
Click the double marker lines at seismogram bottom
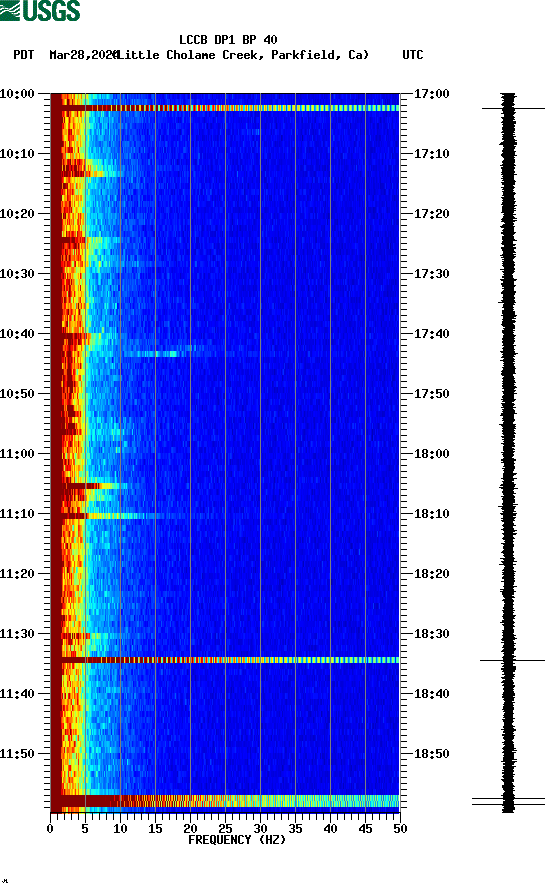tap(508, 801)
